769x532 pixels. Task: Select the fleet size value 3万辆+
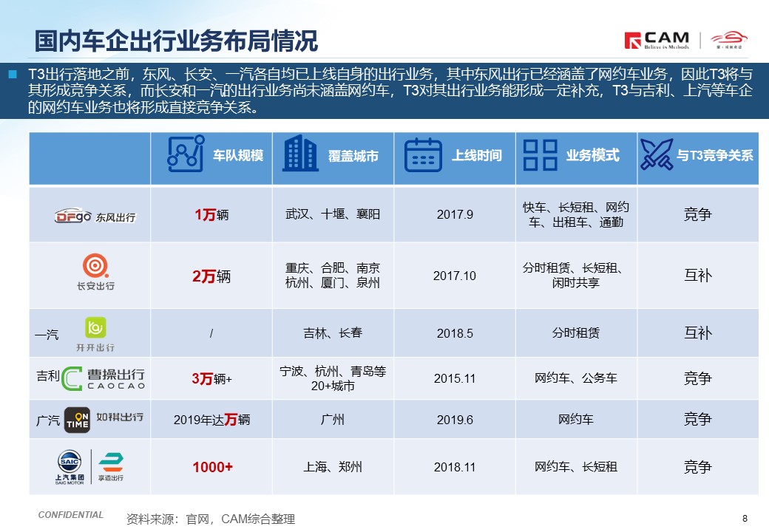pyautogui.click(x=212, y=378)
